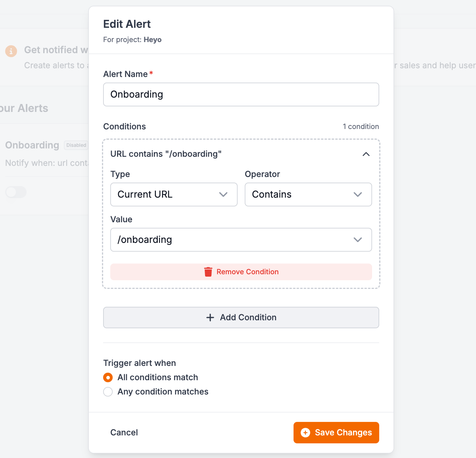Open the Operator dropdown showing Contains
The height and width of the screenshot is (458, 476).
click(308, 194)
